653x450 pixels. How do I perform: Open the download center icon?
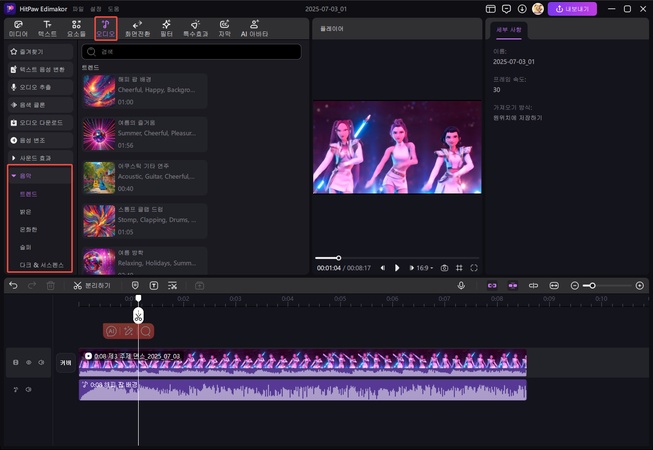pos(522,9)
